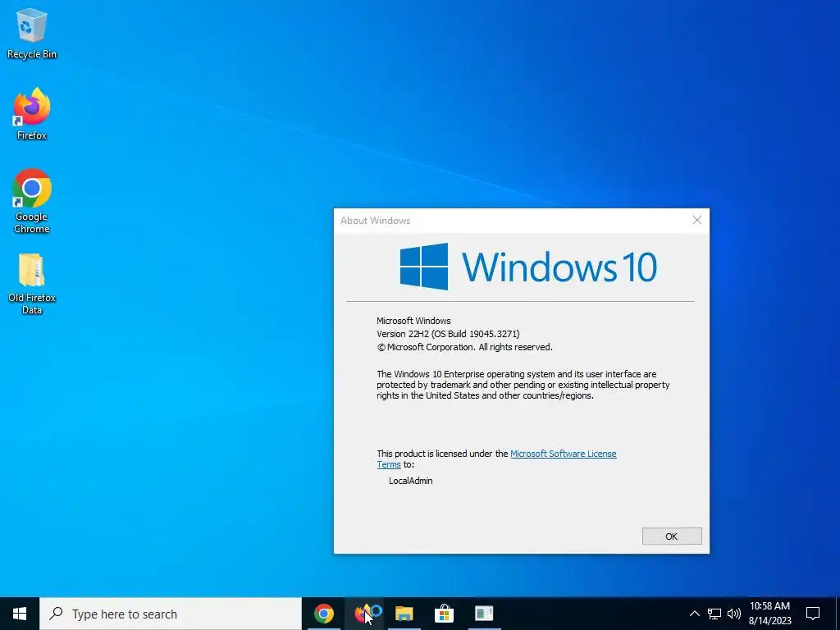Open the network status tray icon
The image size is (840, 630).
(714, 614)
